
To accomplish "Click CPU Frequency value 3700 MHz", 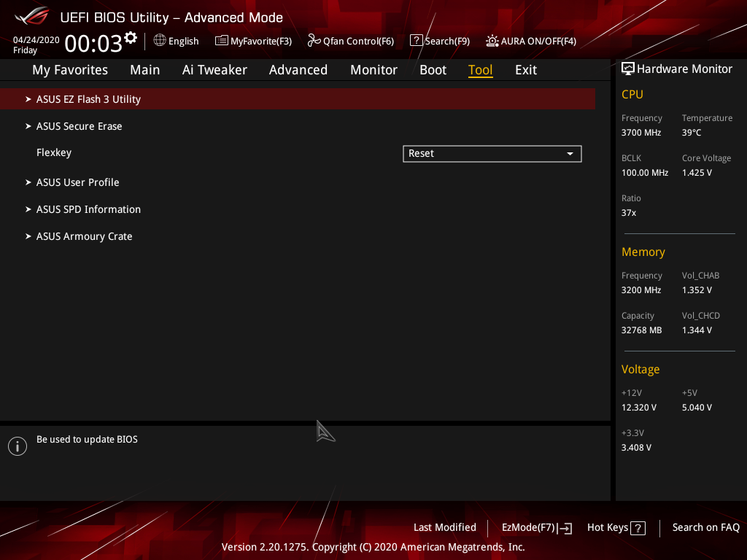I will click(641, 133).
